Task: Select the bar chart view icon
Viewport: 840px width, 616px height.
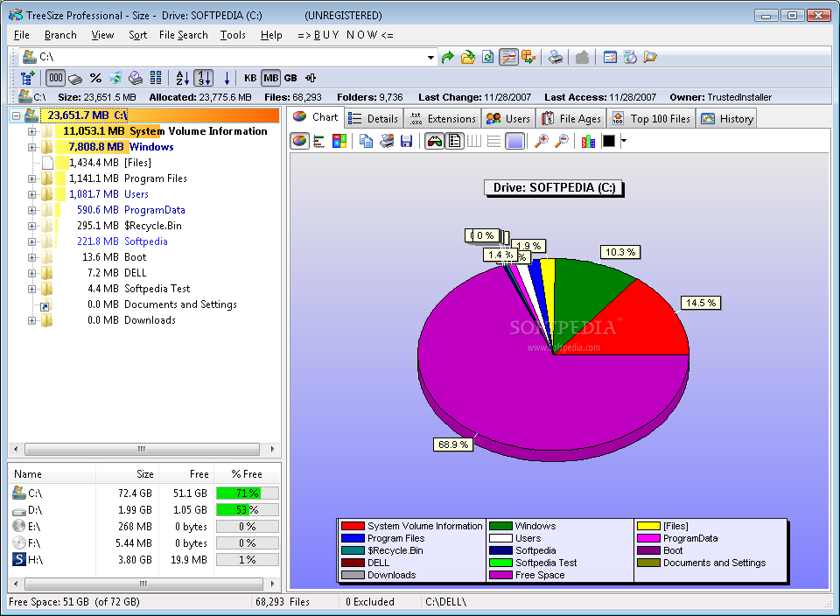Action: tap(319, 141)
